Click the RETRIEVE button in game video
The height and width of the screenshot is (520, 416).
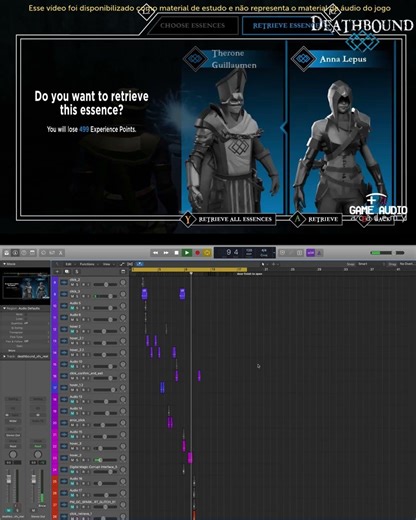316,219
